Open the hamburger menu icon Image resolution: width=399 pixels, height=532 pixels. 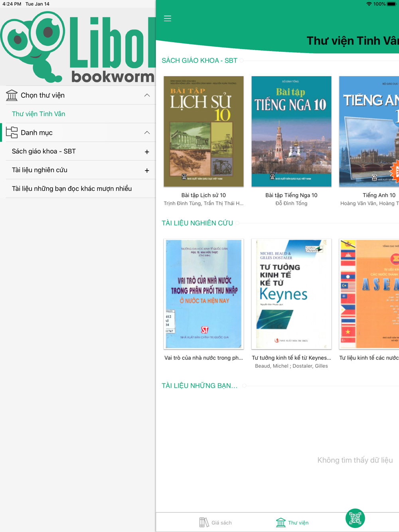pyautogui.click(x=168, y=18)
